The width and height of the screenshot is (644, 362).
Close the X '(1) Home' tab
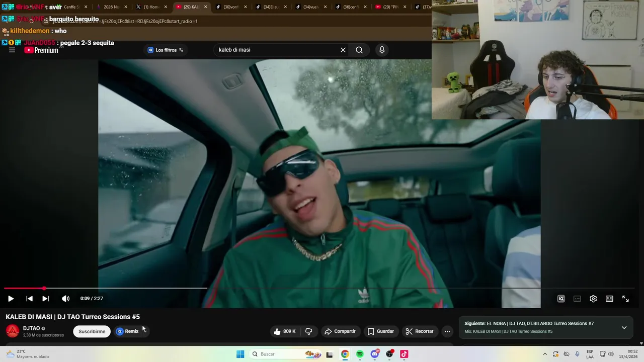click(166, 7)
